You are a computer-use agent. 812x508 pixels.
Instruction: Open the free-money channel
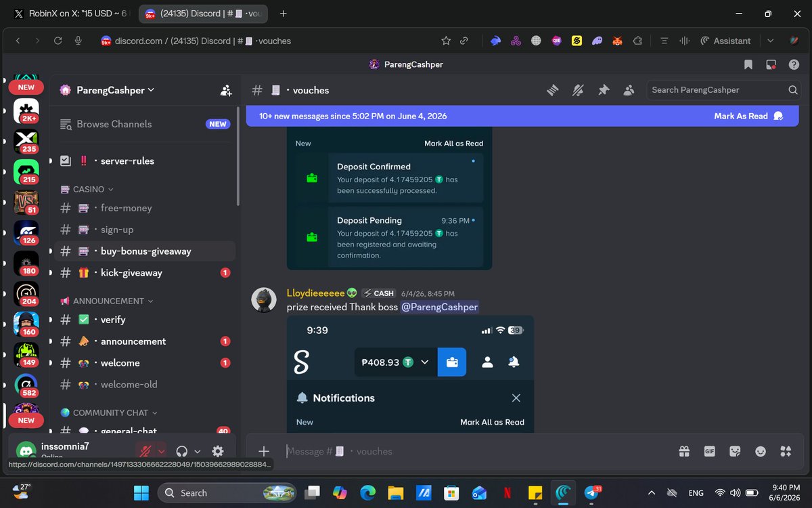[145, 208]
